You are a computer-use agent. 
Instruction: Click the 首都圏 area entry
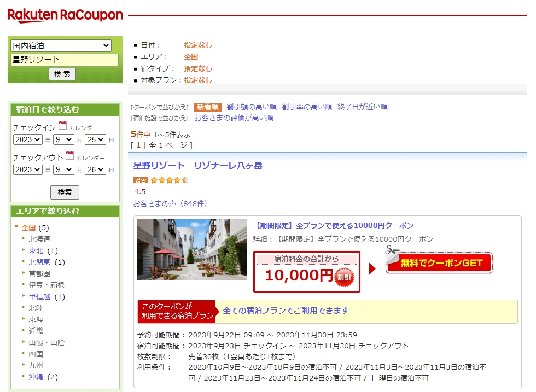coord(39,273)
